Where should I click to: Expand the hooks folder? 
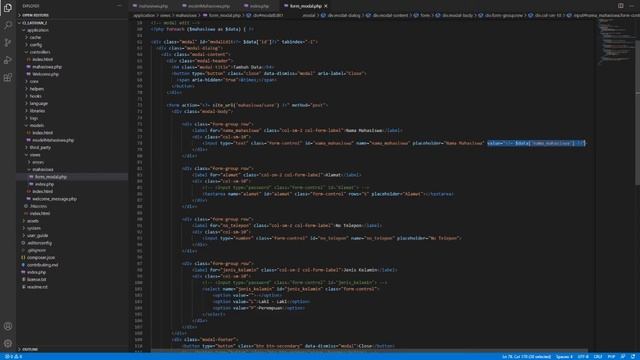[36, 96]
